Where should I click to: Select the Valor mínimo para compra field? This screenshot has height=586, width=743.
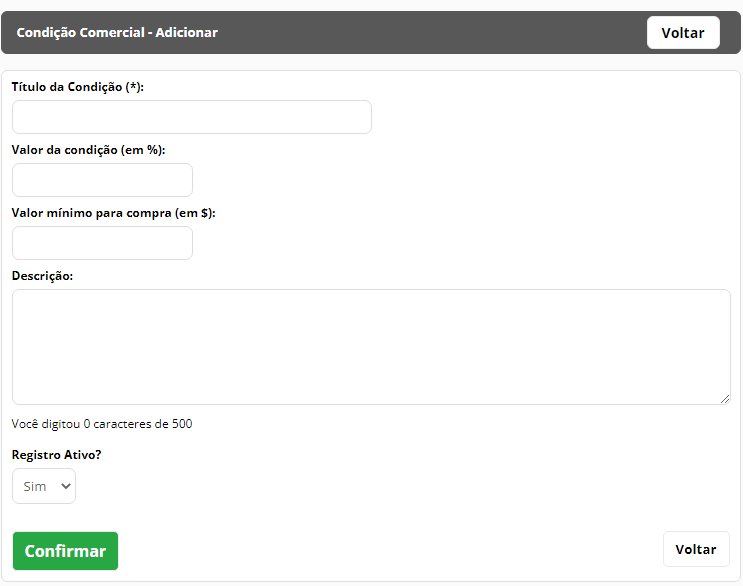tap(102, 243)
